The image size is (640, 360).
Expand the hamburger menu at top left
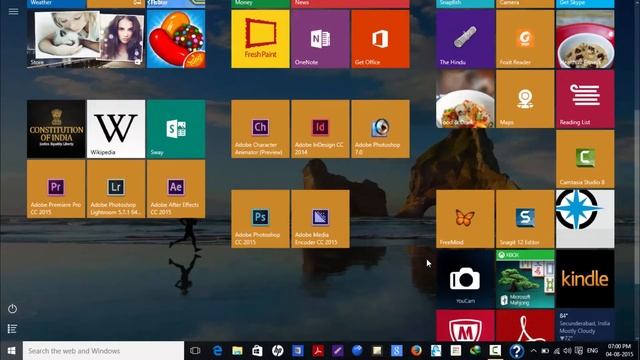tap(13, 11)
